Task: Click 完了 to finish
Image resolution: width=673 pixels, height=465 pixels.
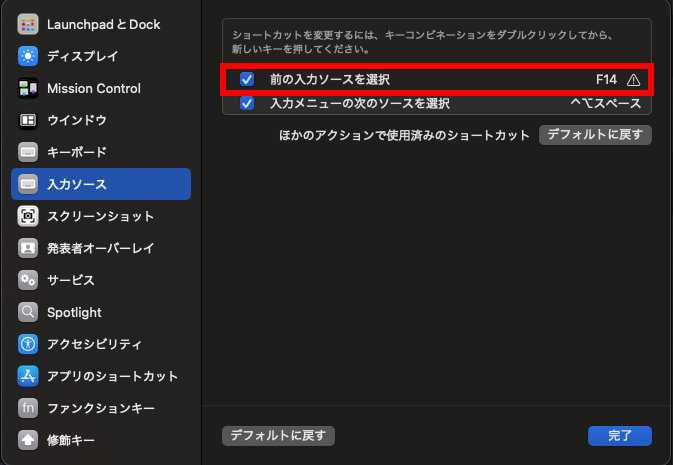Action: pos(620,435)
